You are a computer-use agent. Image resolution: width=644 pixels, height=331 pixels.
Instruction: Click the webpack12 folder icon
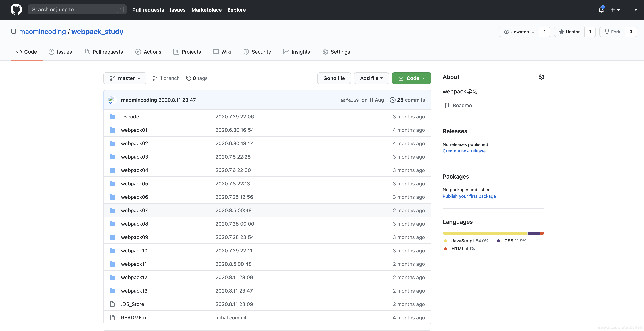coord(112,277)
